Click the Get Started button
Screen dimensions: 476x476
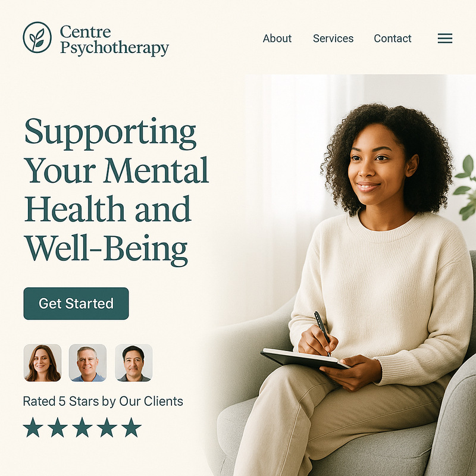pyautogui.click(x=76, y=303)
